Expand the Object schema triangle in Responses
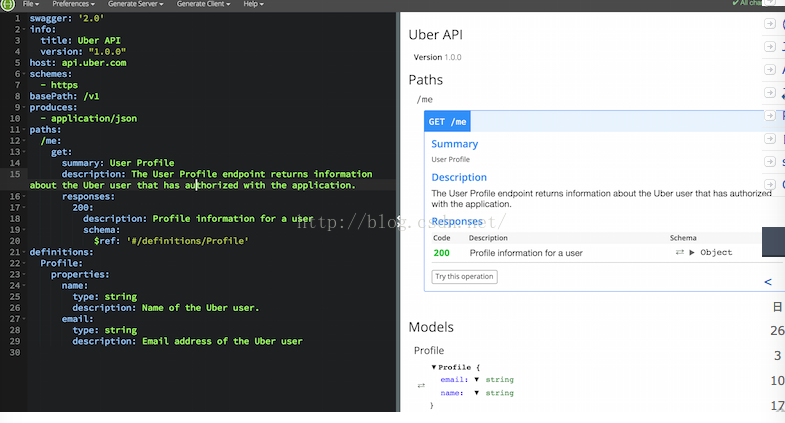The image size is (785, 423). coord(692,253)
